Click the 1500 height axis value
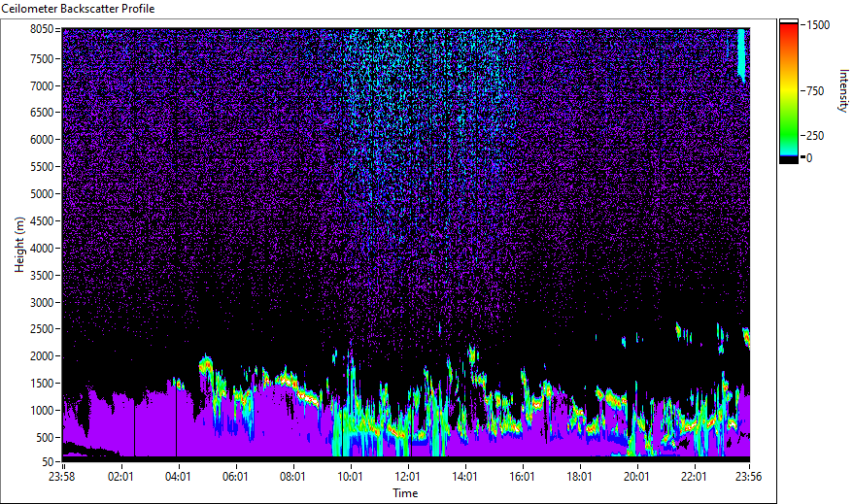The width and height of the screenshot is (853, 504). [x=42, y=384]
